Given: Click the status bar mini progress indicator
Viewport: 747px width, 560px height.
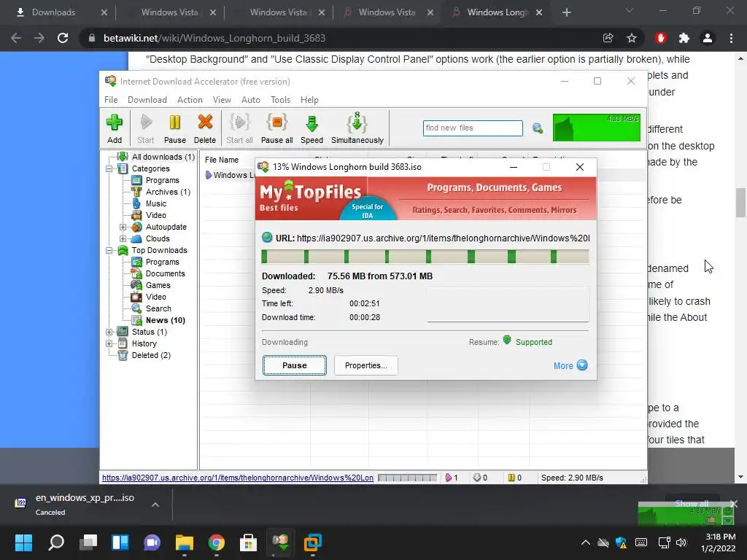Looking at the screenshot, I should coord(407,478).
